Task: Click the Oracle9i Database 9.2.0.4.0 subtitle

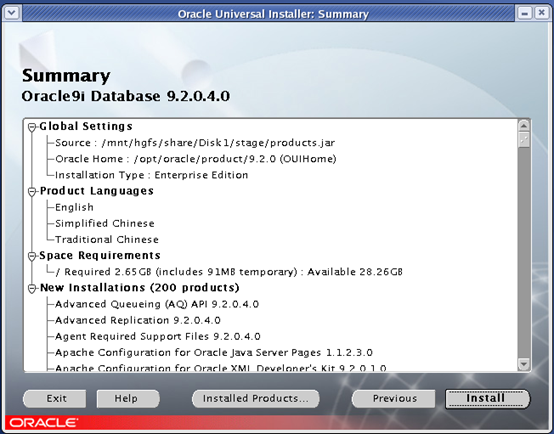Action: (126, 96)
